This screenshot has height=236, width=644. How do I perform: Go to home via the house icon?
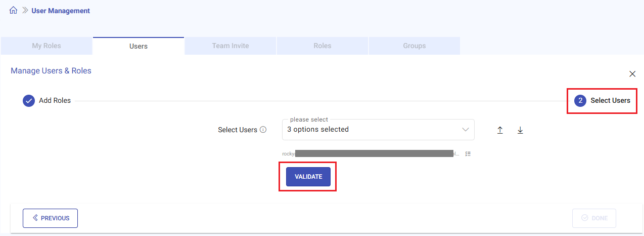point(14,10)
